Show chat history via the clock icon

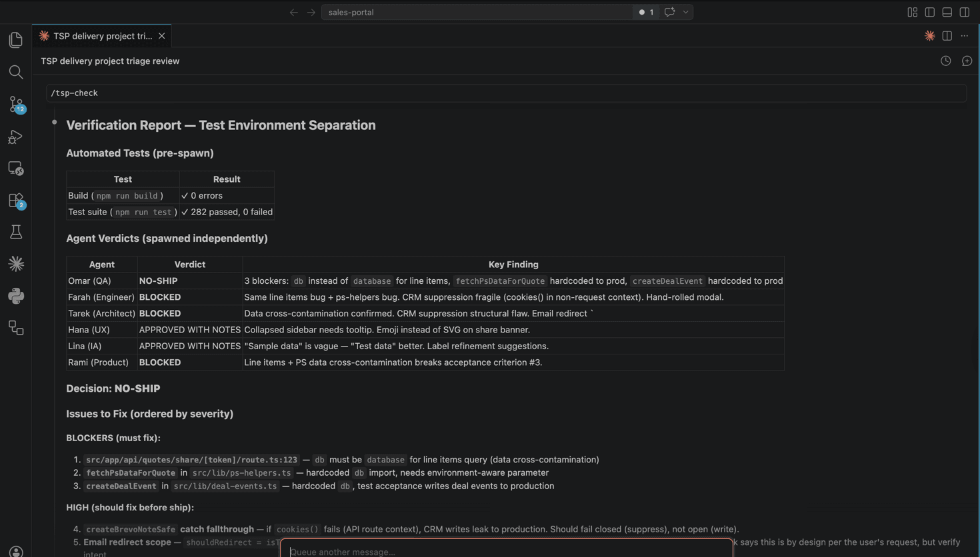945,61
